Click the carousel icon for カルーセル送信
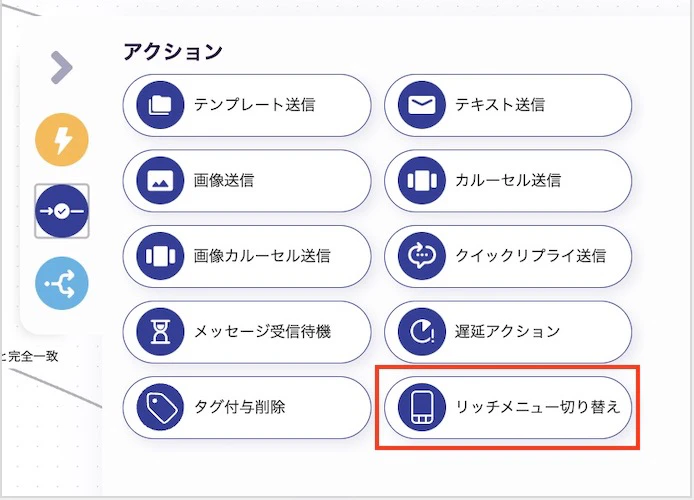The image size is (694, 500). pyautogui.click(x=421, y=181)
